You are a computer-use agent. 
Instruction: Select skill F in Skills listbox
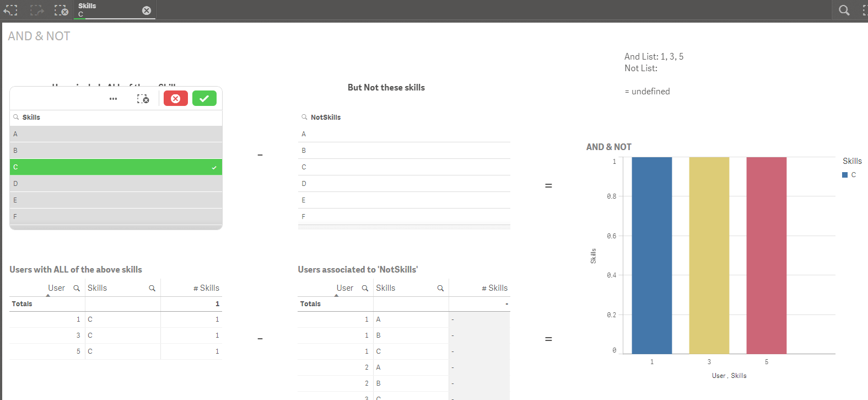(116, 217)
